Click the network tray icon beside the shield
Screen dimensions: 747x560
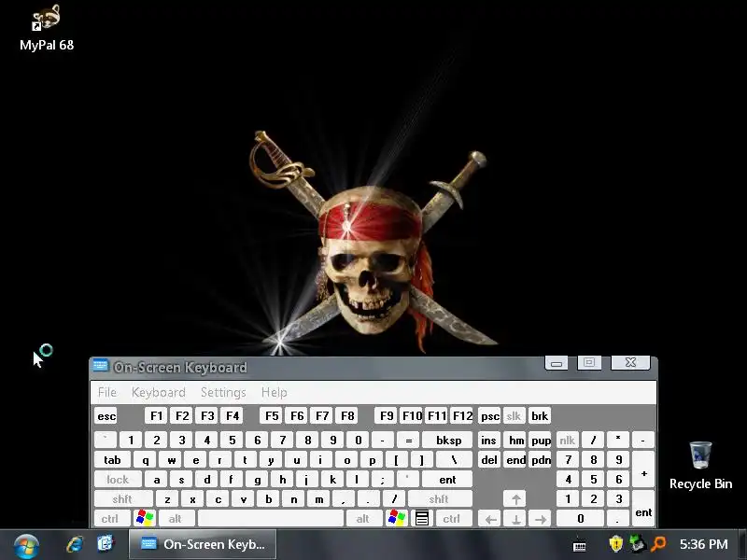pyautogui.click(x=637, y=544)
